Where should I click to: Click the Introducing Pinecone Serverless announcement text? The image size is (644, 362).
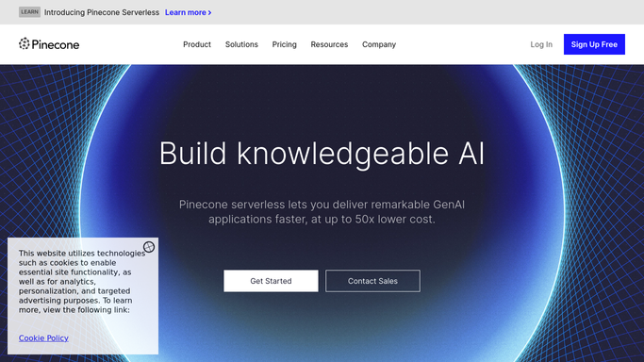[102, 12]
